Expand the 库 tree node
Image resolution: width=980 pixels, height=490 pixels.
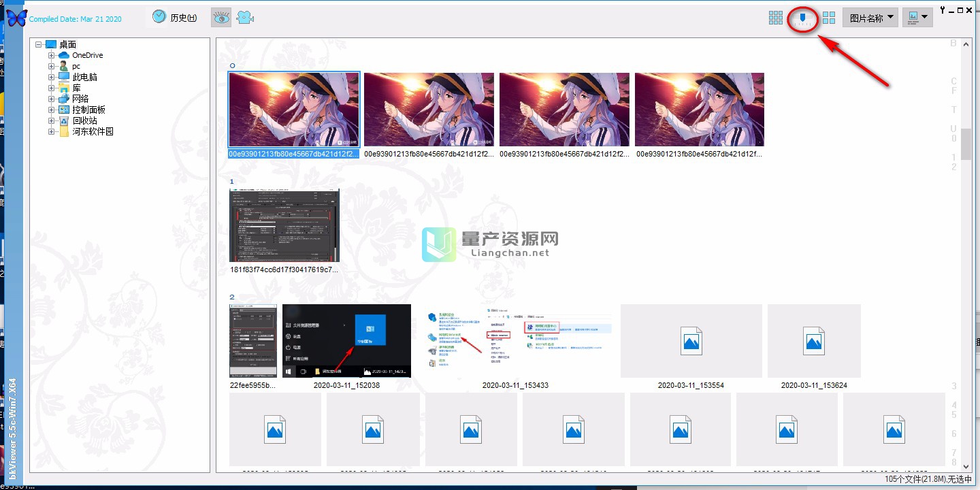tap(52, 88)
